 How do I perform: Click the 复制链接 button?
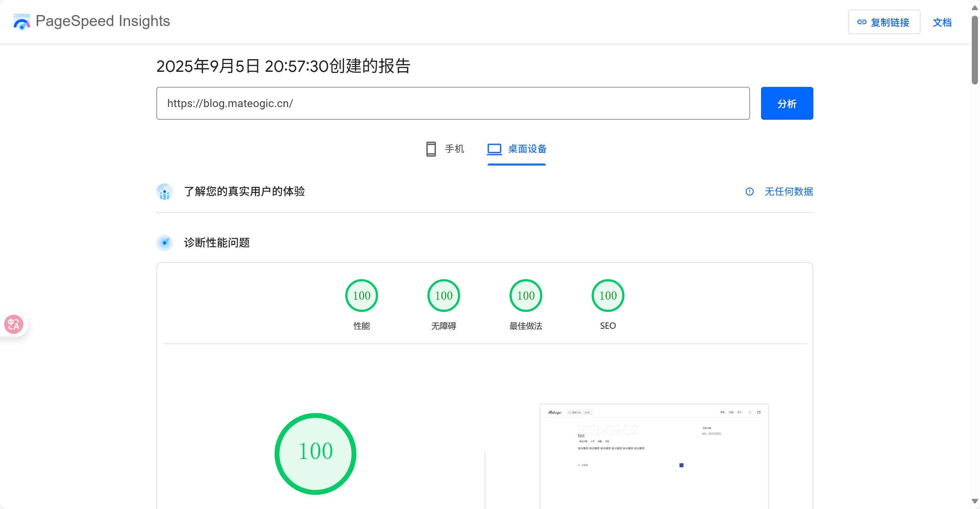coord(884,22)
